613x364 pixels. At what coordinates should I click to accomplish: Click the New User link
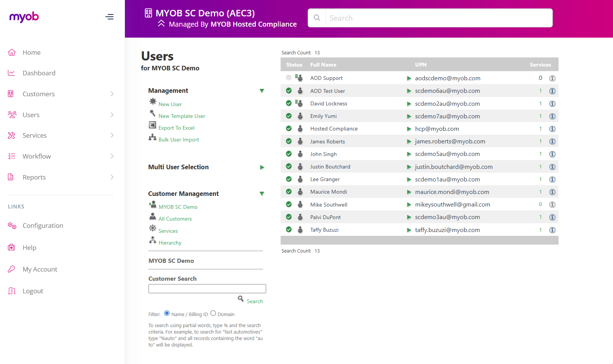tap(170, 104)
